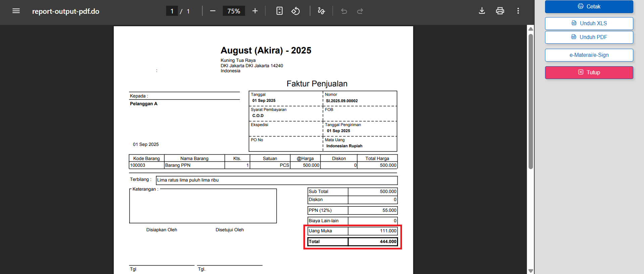644x274 pixels.
Task: Open the PDF viewer sidebar menu
Action: tap(16, 11)
